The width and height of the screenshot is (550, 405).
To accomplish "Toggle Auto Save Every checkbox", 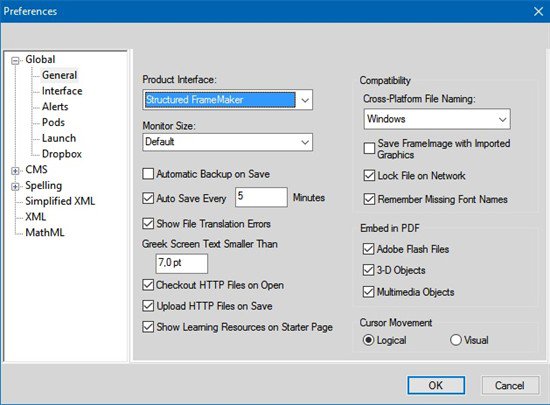I will point(148,198).
